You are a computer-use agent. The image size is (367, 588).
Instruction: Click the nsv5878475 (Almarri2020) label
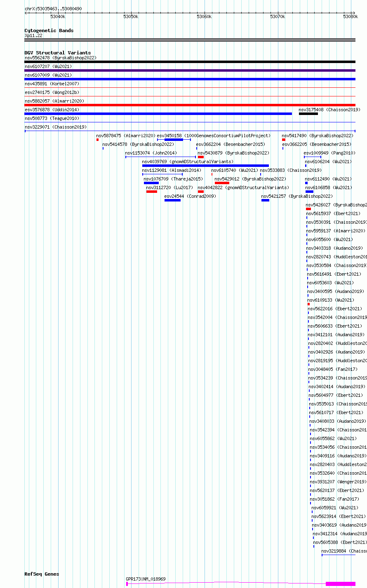tap(126, 136)
